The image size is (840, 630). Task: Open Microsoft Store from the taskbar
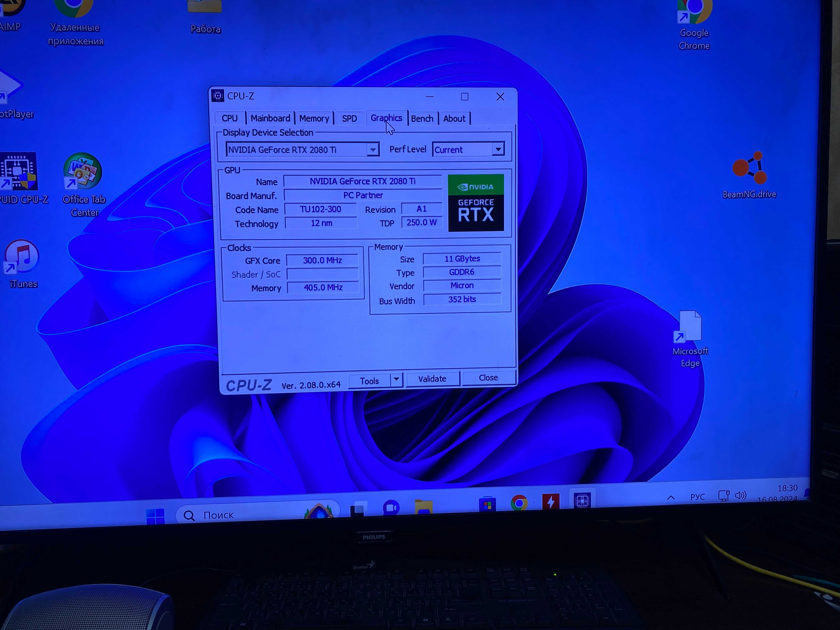click(487, 504)
